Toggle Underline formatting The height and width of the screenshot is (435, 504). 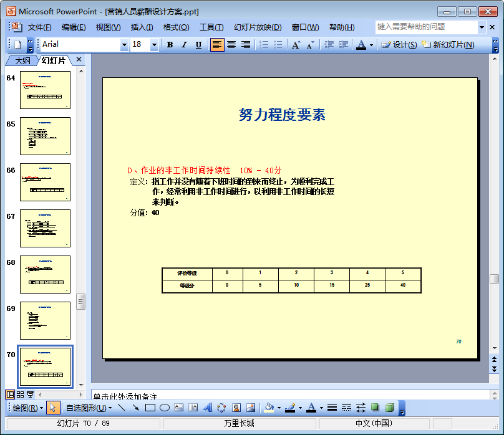pyautogui.click(x=198, y=45)
